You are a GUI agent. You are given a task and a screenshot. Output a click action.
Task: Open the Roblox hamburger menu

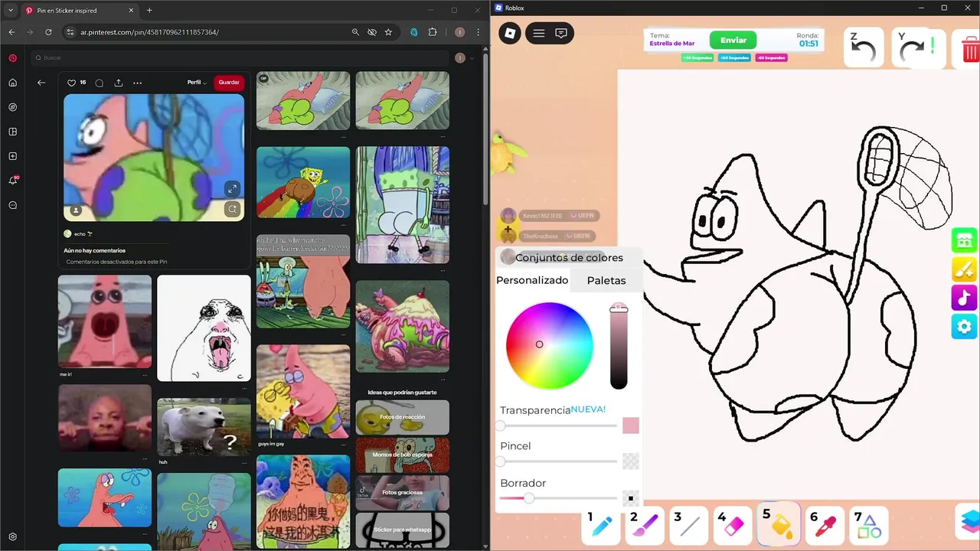coord(539,33)
